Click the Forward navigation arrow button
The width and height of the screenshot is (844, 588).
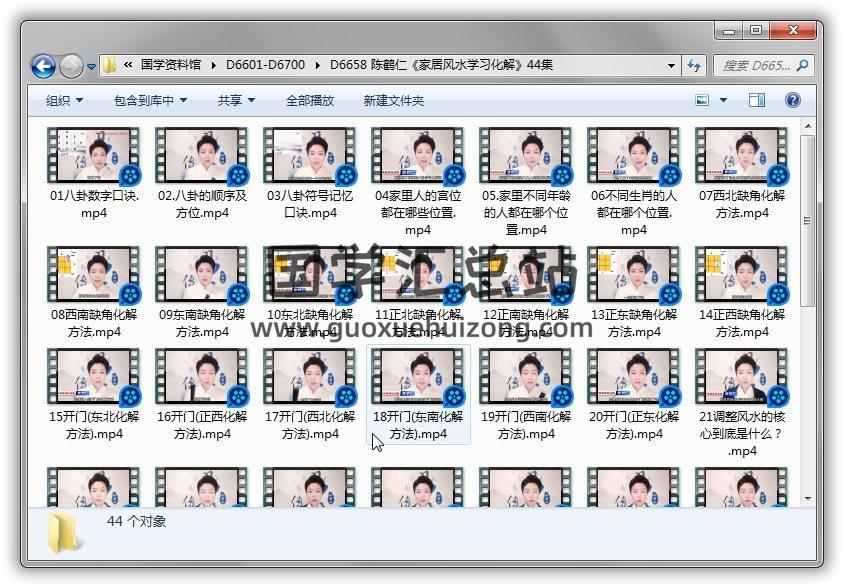[x=71, y=67]
